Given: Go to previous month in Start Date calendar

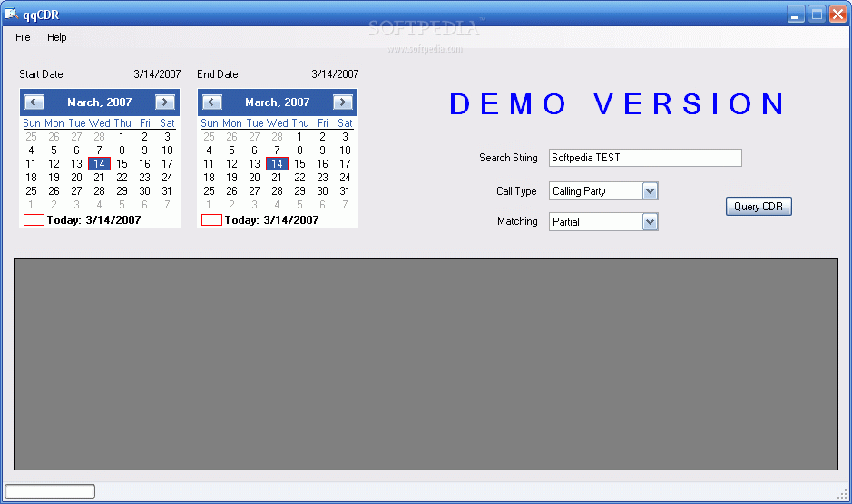Looking at the screenshot, I should point(34,102).
